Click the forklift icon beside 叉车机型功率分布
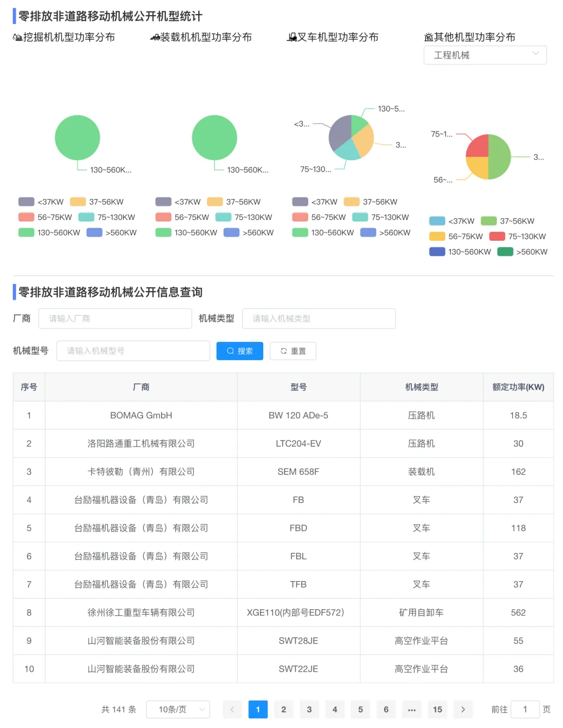This screenshot has height=728, width=563. [292, 38]
